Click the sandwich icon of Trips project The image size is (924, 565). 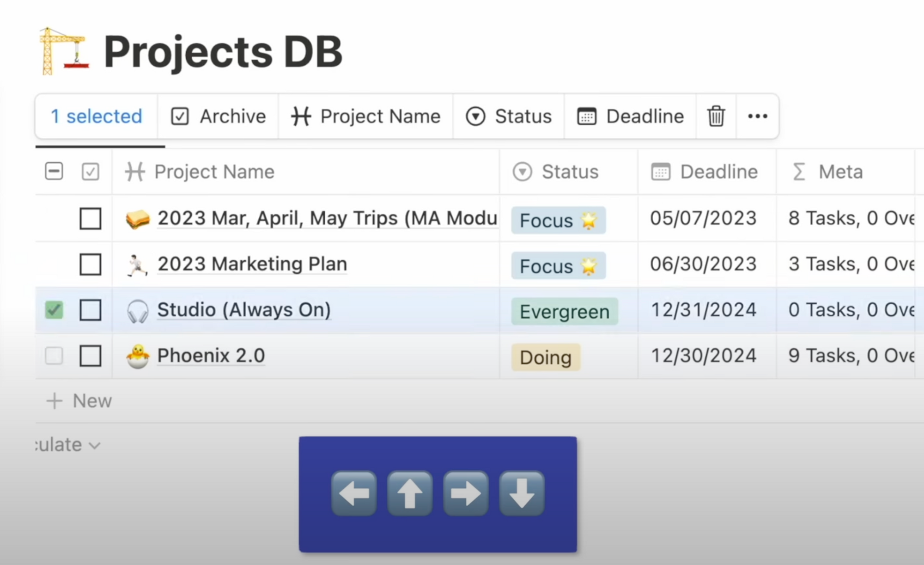138,219
